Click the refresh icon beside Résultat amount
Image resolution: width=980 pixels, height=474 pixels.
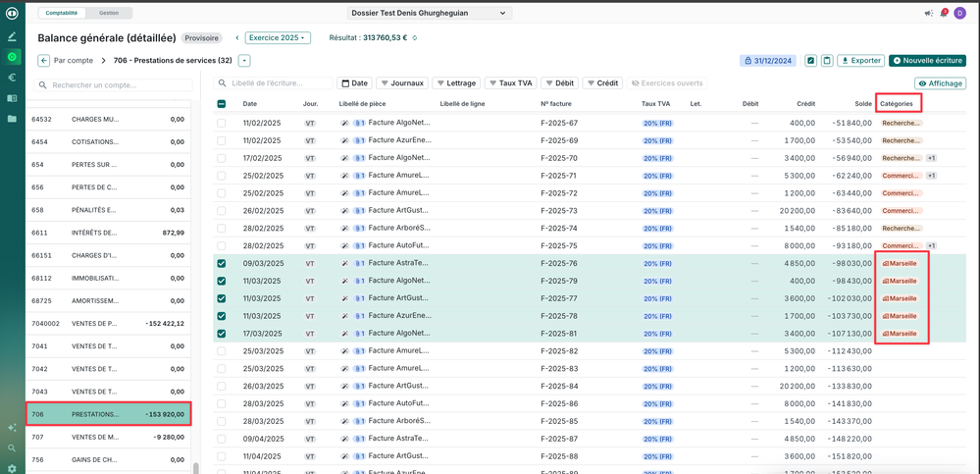415,38
